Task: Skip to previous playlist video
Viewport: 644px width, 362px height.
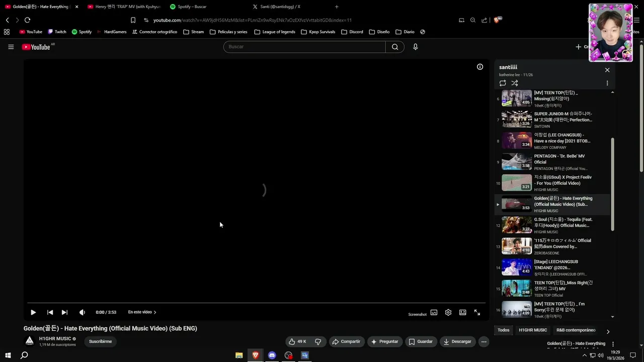Action: coord(50,312)
